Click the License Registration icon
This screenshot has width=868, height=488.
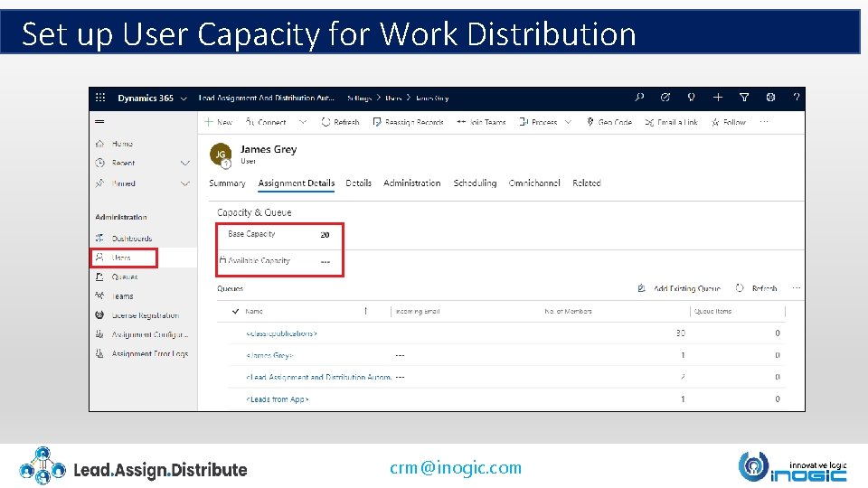[99, 314]
